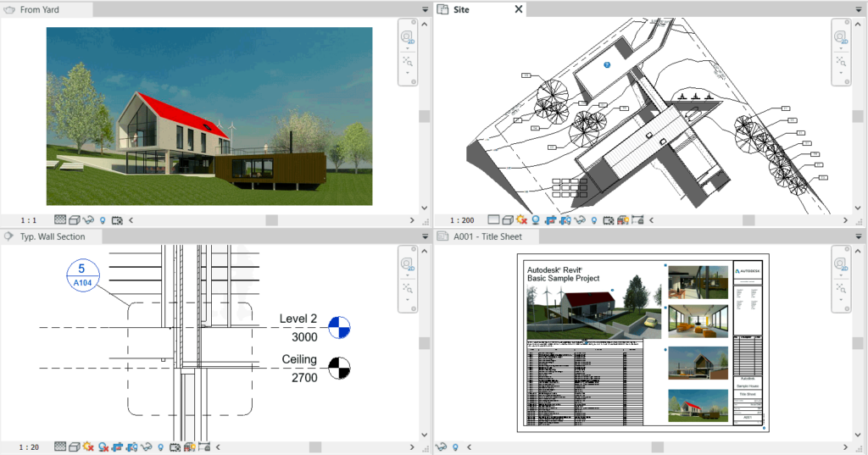Screen dimensions: 868x455
Task: Select the A001 - Title Sheet tab
Action: (x=487, y=236)
